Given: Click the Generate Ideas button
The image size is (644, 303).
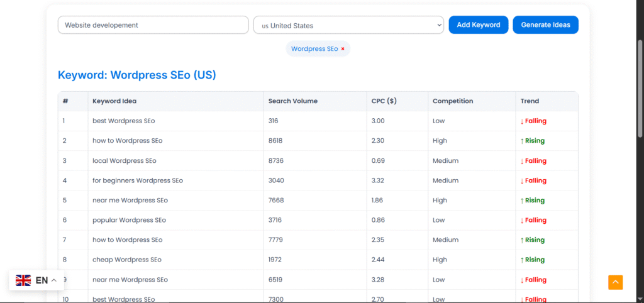Looking at the screenshot, I should (545, 25).
